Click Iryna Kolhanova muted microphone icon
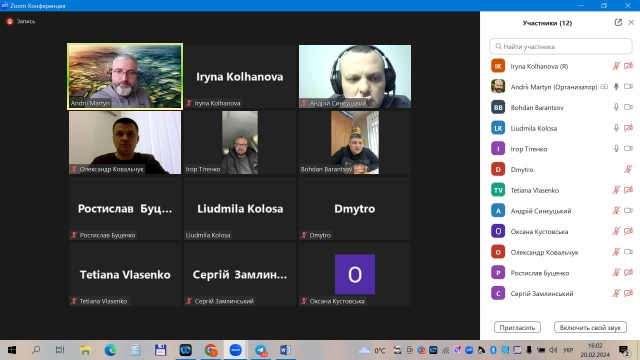This screenshot has width=640, height=360. pyautogui.click(x=616, y=66)
